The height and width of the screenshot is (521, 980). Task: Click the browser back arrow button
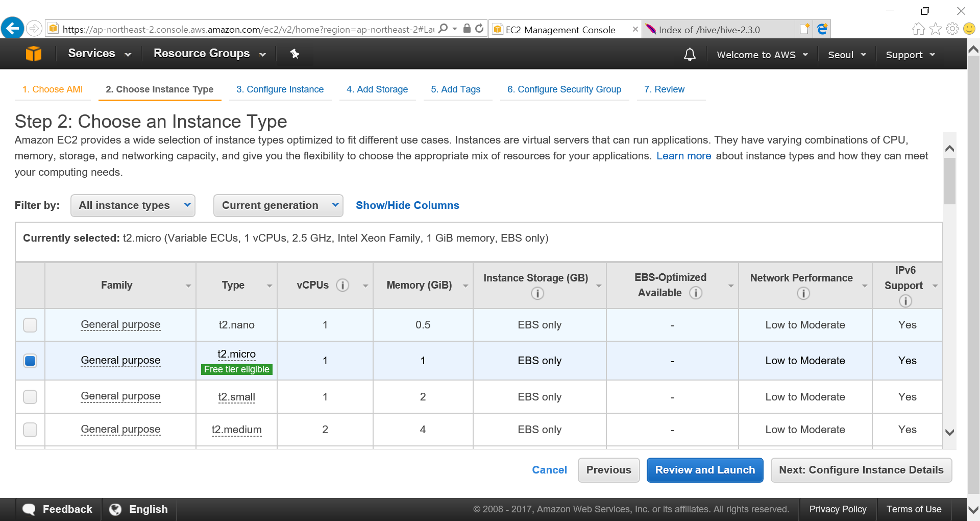12,28
